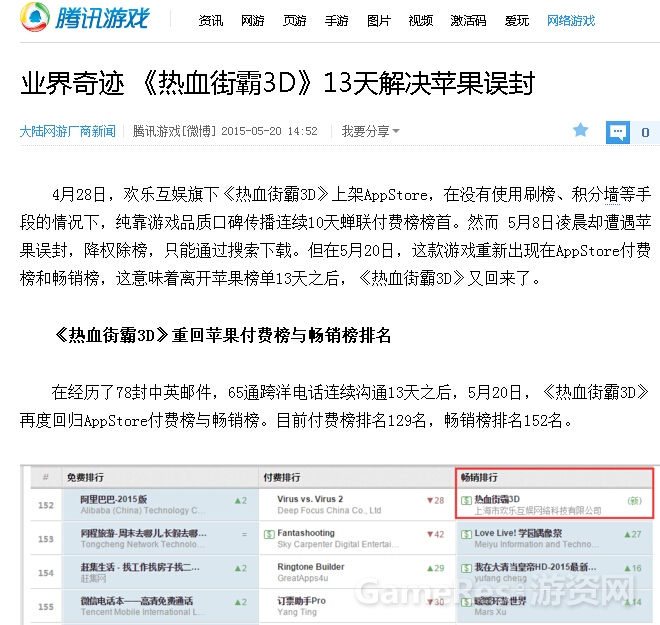Viewport: 660px width, 625px height.
Task: Click the # rank column header
Action: [46, 477]
